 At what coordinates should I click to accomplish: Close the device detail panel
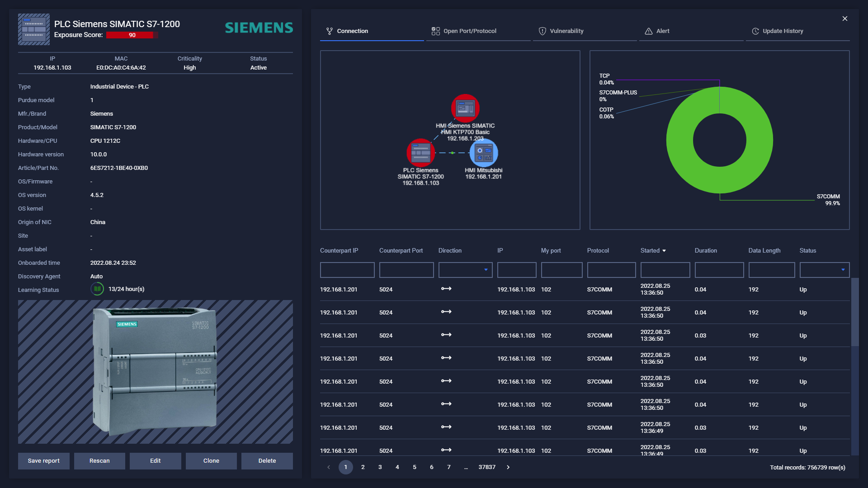pos(845,19)
